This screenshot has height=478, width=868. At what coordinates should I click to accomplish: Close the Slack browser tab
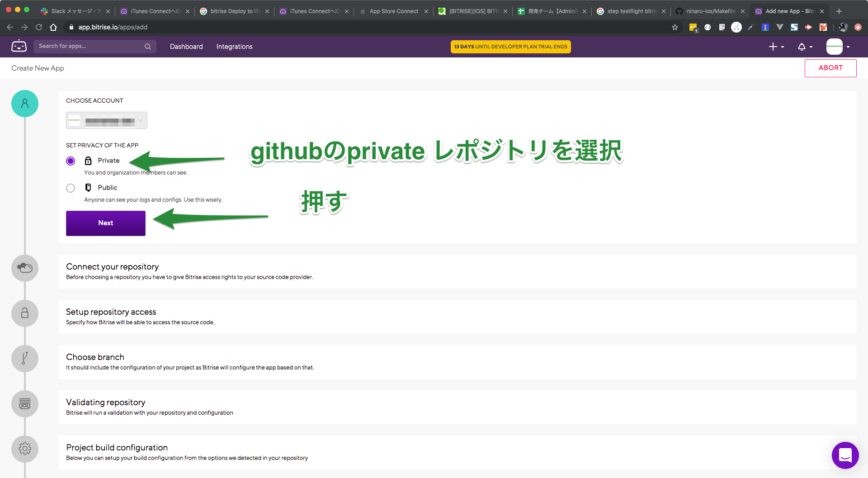(108, 11)
